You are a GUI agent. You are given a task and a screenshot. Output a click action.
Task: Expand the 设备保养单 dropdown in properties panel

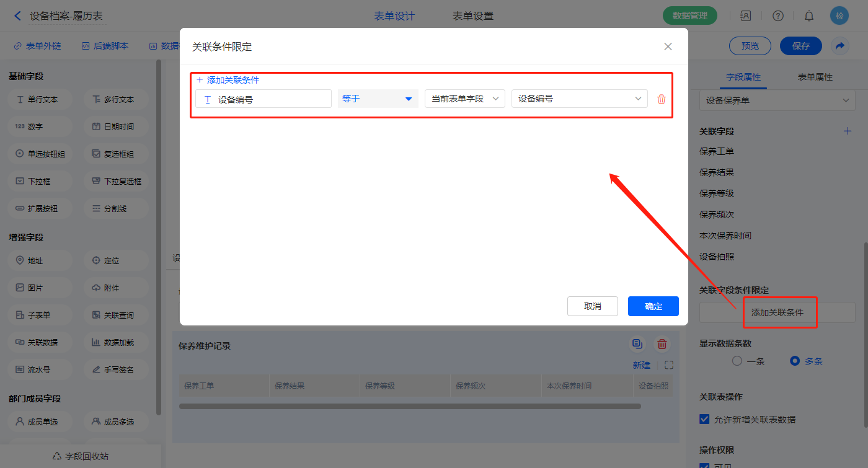pos(777,100)
